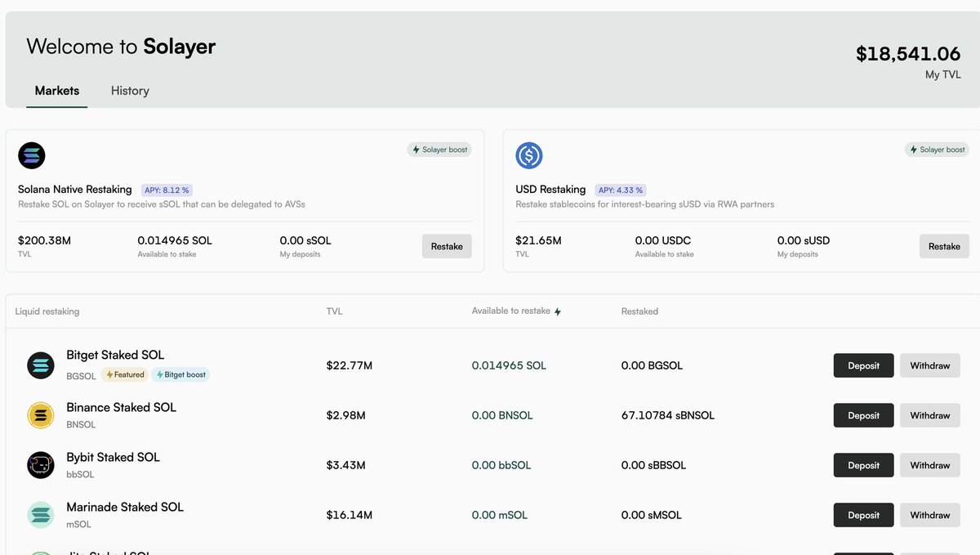Deposit into Bybit Staked SOL
The height and width of the screenshot is (555, 980).
pyautogui.click(x=863, y=465)
